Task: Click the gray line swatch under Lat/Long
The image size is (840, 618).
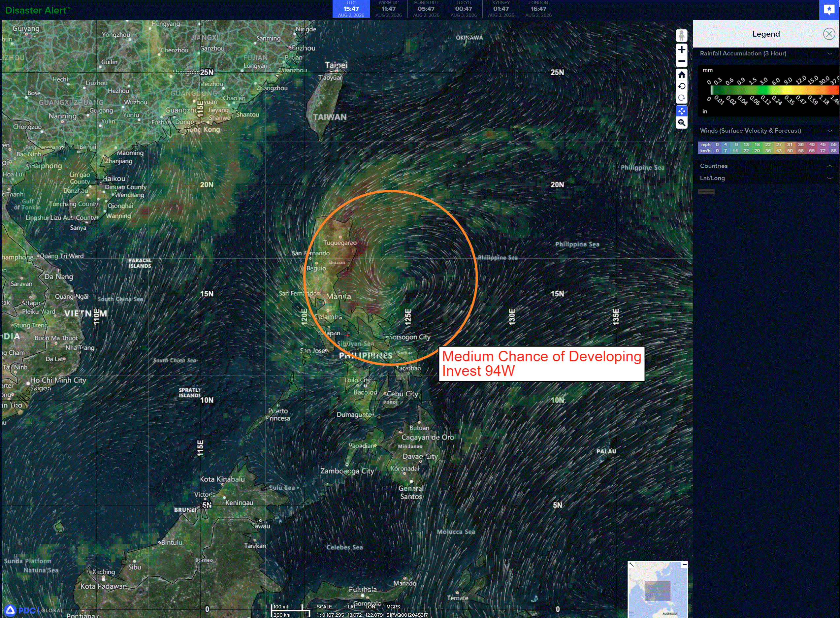Action: [706, 191]
